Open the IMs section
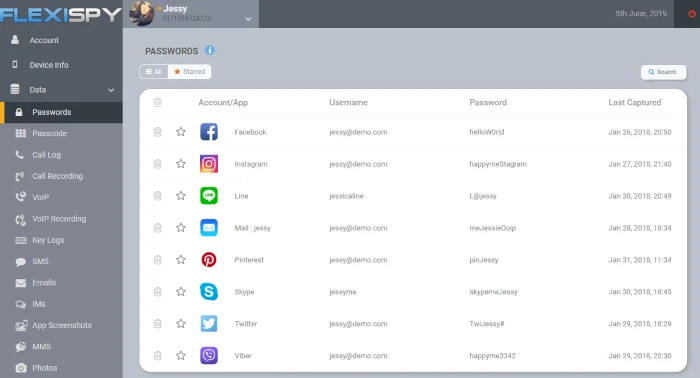Viewport: 700px width, 378px height. [61, 304]
